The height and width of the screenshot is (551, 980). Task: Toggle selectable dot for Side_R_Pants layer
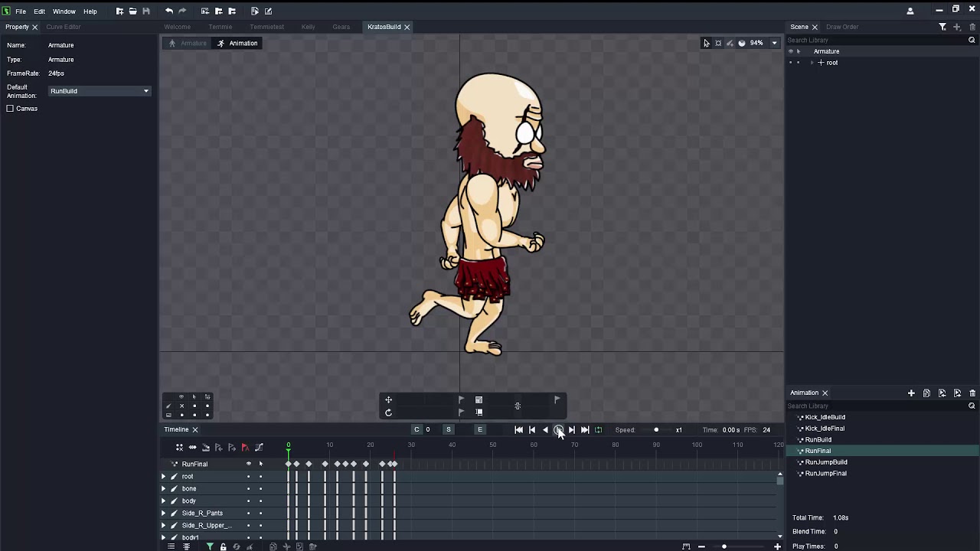click(x=260, y=513)
